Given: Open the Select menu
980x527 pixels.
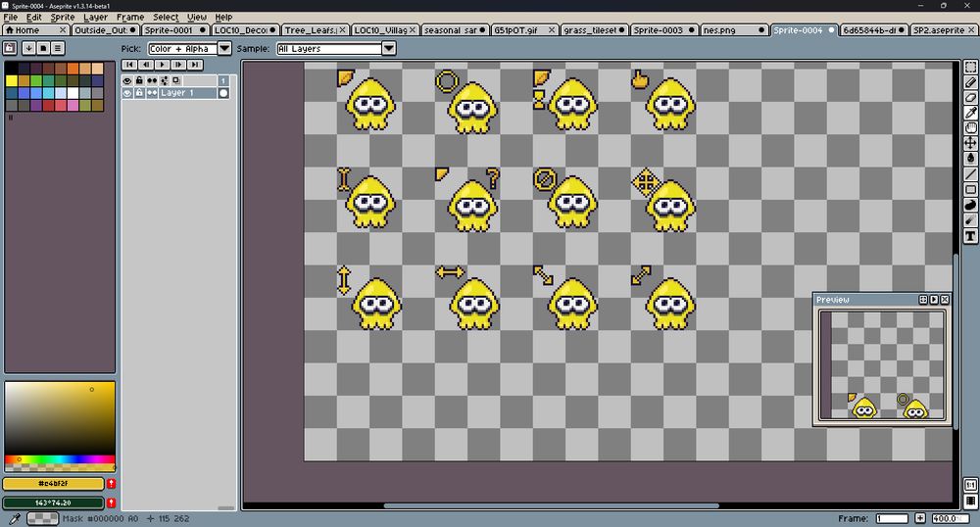Looking at the screenshot, I should (166, 17).
